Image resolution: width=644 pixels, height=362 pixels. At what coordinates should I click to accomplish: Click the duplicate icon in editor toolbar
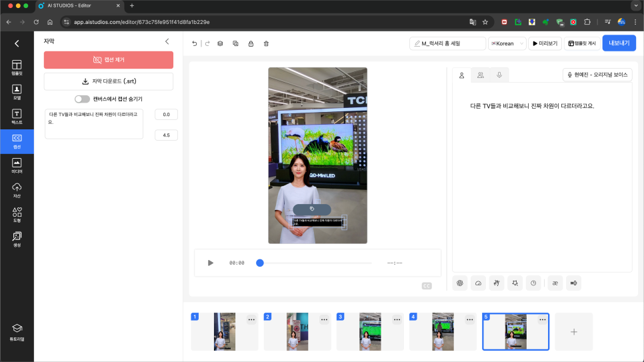235,43
